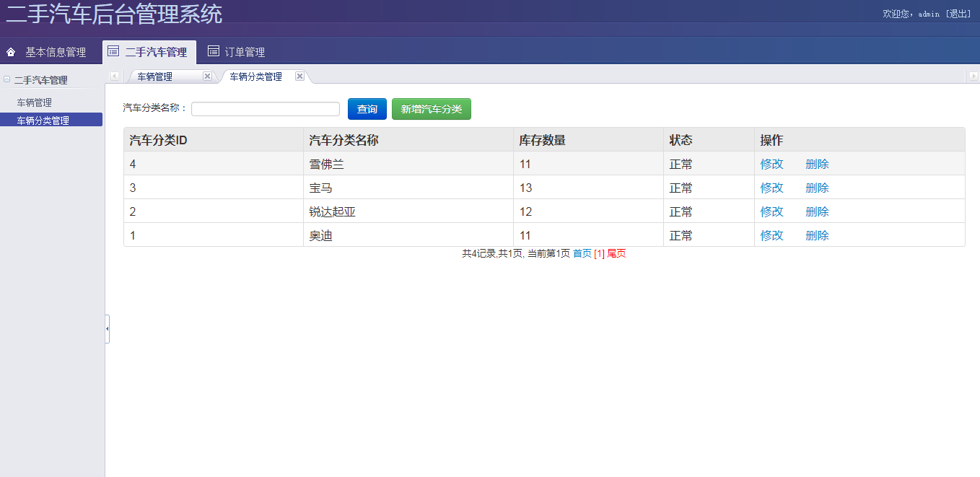Click the home icon beside 基本信息管理
Screen dimensions: 980x477
11,52
